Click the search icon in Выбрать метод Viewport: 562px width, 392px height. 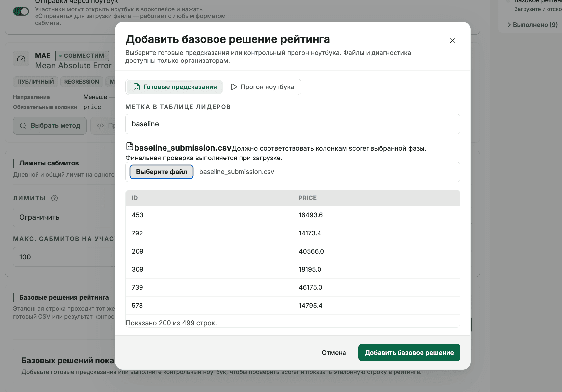(23, 126)
